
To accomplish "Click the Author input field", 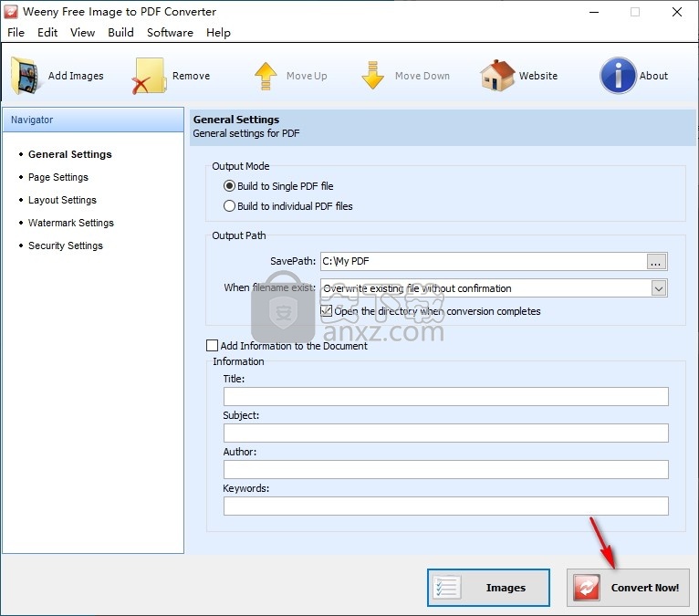I will click(x=446, y=470).
